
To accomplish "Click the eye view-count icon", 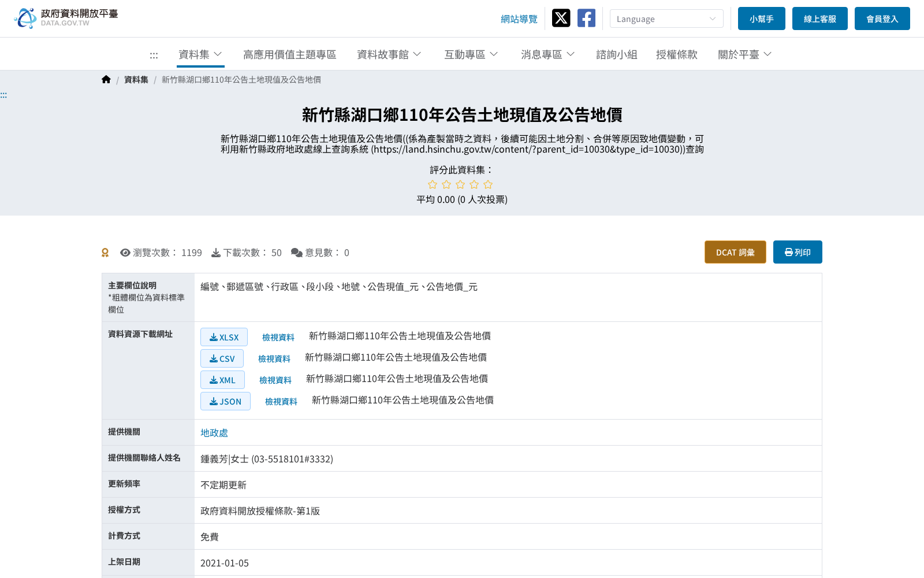I will tap(125, 253).
